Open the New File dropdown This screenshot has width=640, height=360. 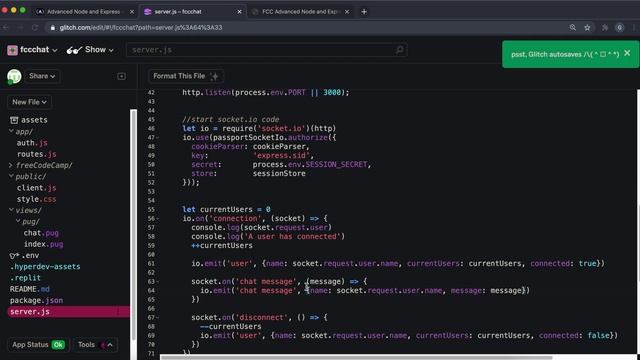[x=29, y=102]
